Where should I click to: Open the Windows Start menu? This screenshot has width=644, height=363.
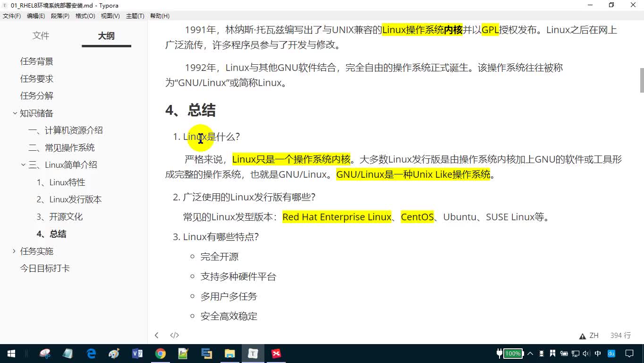coord(11,354)
